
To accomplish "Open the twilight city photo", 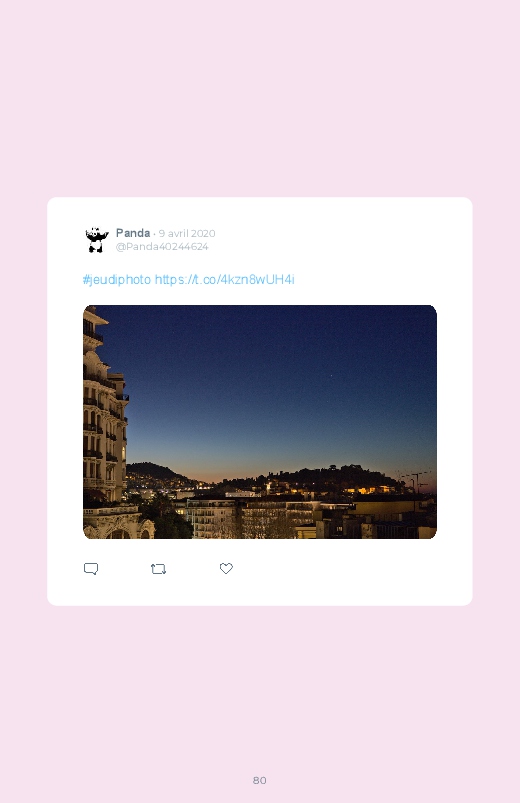I will point(260,422).
